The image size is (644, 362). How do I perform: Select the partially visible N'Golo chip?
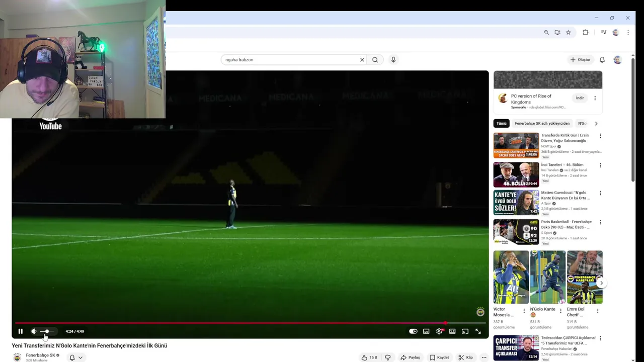(x=583, y=123)
